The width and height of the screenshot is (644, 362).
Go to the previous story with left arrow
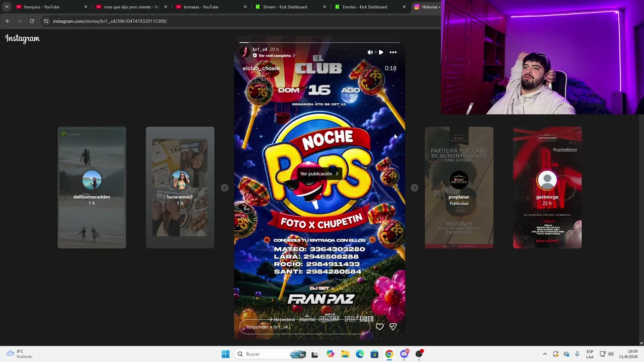225,188
